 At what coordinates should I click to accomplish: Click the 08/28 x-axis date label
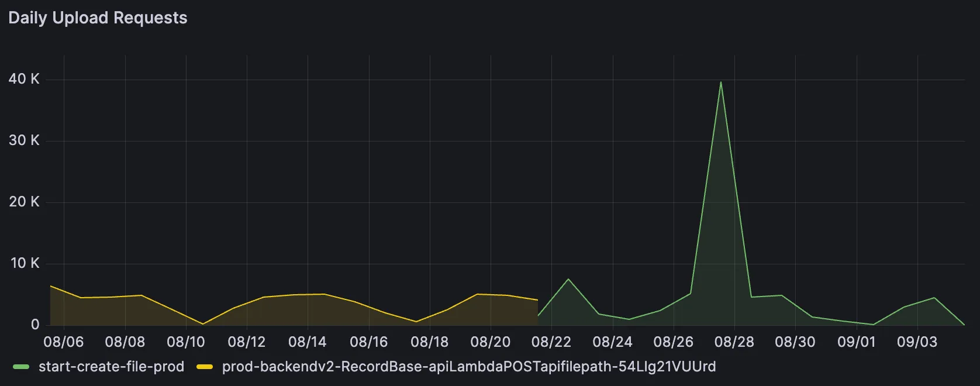(734, 342)
